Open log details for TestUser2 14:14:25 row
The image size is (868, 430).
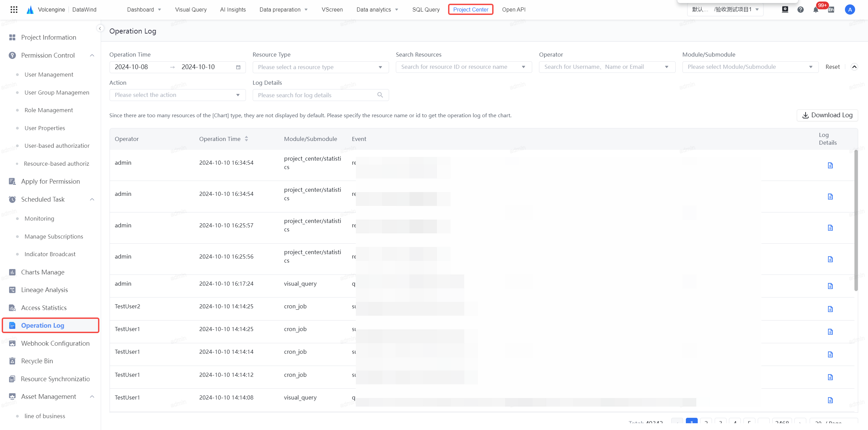click(x=830, y=309)
